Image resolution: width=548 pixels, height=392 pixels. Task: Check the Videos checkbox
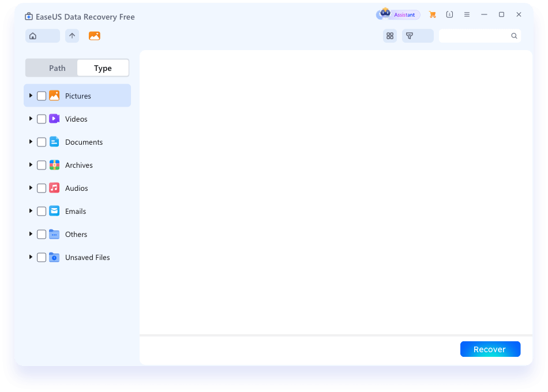click(x=42, y=119)
